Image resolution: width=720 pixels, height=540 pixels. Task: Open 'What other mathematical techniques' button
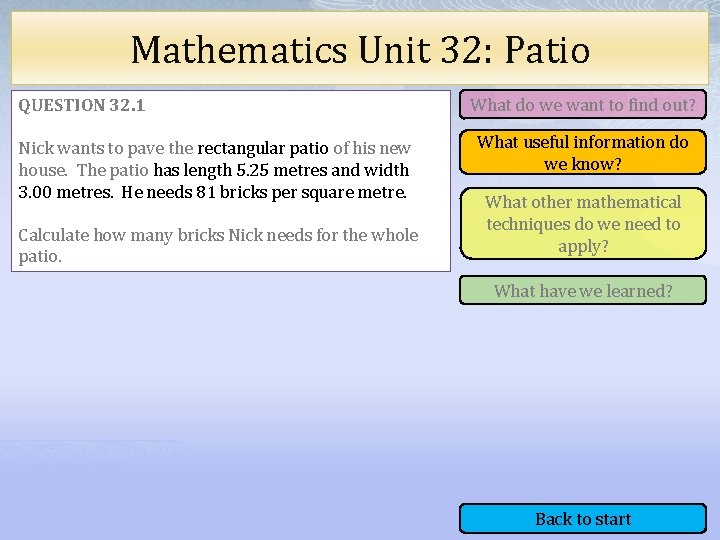(x=583, y=224)
